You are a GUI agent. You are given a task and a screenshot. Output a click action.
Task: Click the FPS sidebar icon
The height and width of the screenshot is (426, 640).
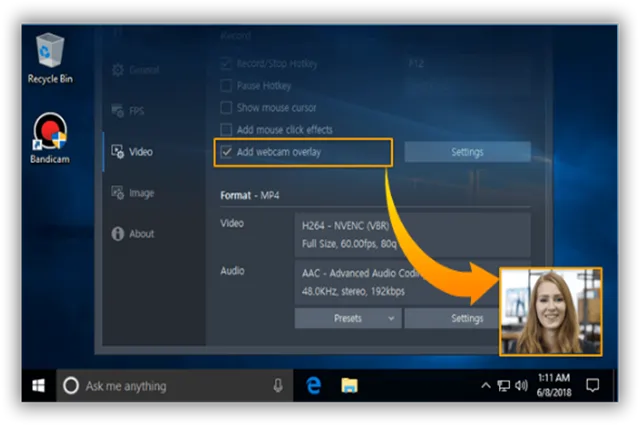[118, 111]
